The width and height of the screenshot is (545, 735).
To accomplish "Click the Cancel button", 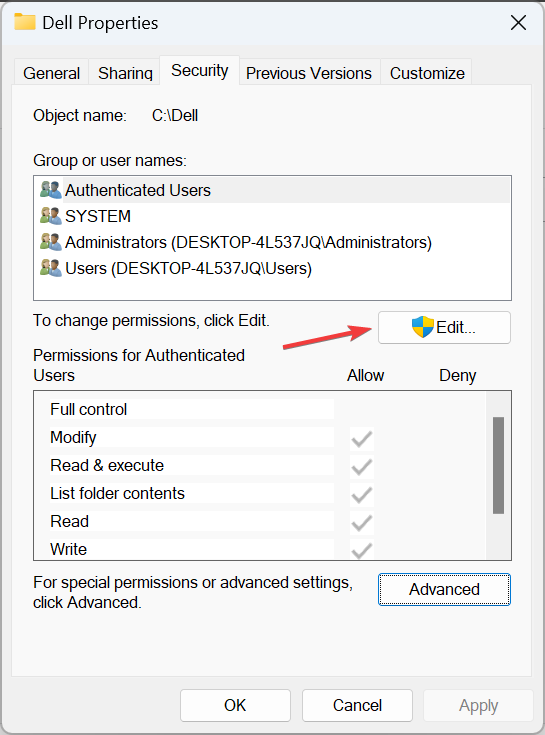I will [357, 705].
